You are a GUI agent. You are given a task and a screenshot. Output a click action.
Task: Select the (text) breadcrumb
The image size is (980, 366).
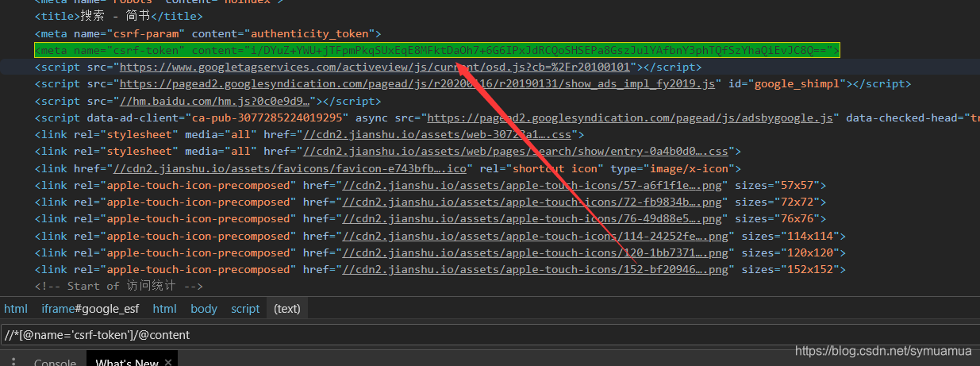click(287, 309)
